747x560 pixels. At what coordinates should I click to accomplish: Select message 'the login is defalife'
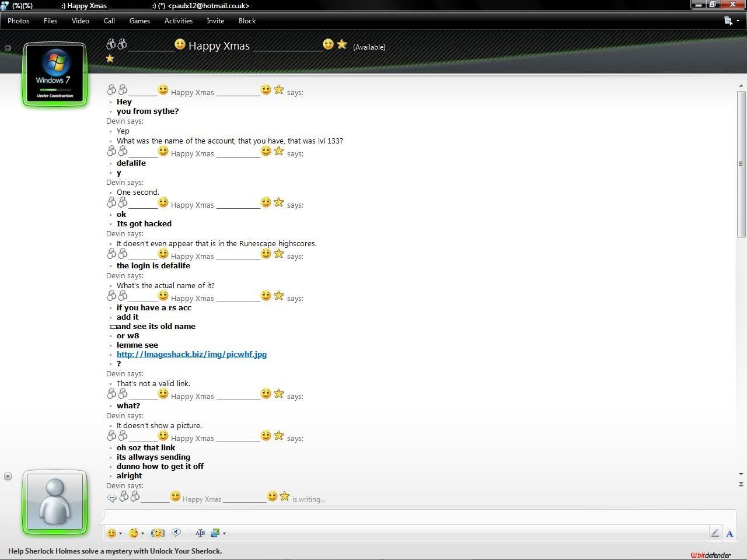point(153,265)
